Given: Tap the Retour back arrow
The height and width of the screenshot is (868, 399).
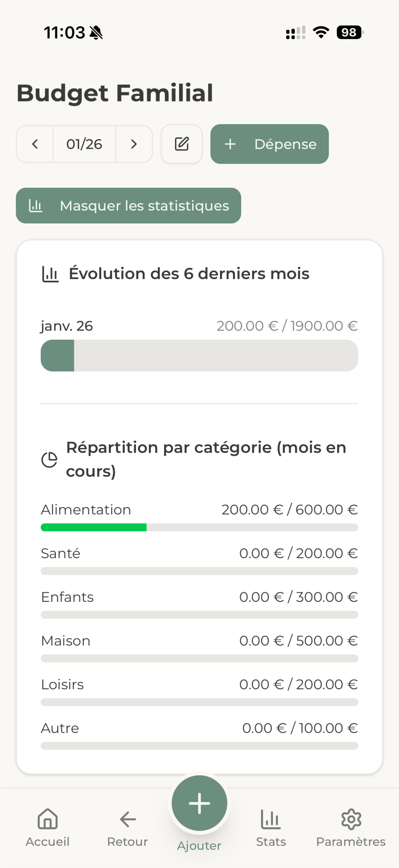Looking at the screenshot, I should (x=127, y=827).
